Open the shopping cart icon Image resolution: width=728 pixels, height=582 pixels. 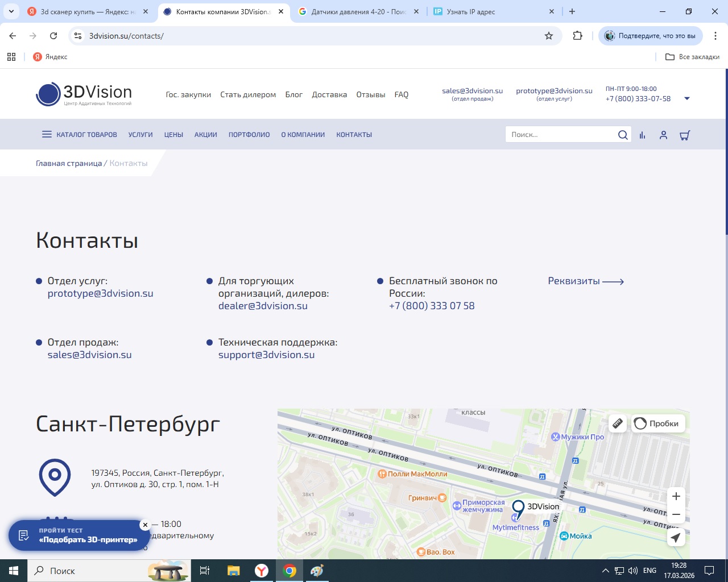[x=685, y=135]
